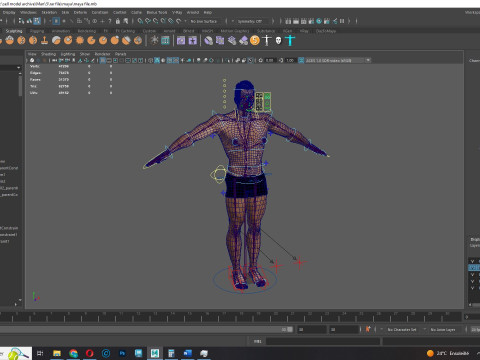This screenshot has width=480, height=360.
Task: Open the Lighting panel menu
Action: (68, 54)
